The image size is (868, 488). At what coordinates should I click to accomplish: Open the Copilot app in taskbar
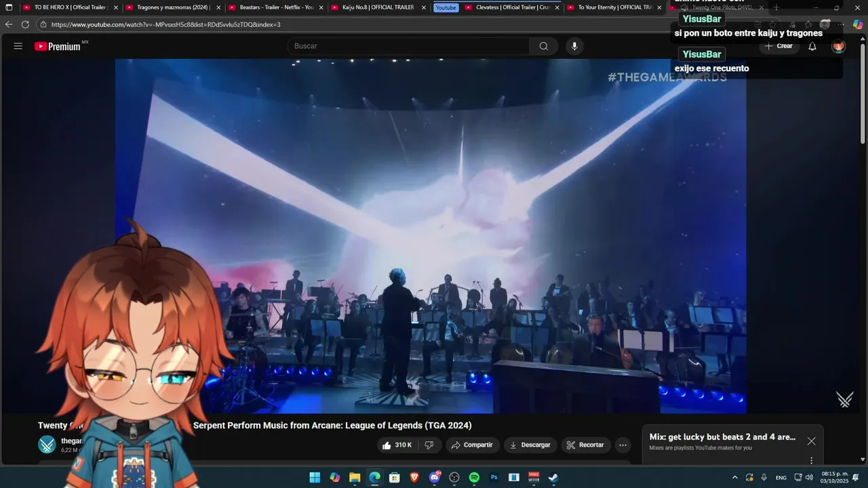334,477
